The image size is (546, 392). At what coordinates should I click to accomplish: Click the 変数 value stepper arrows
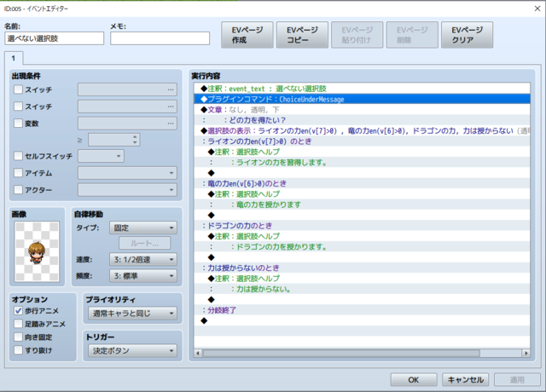[135, 140]
